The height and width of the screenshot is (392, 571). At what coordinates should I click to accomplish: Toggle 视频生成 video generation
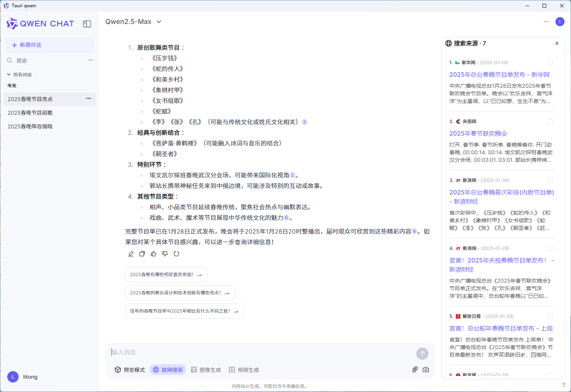pyautogui.click(x=244, y=370)
